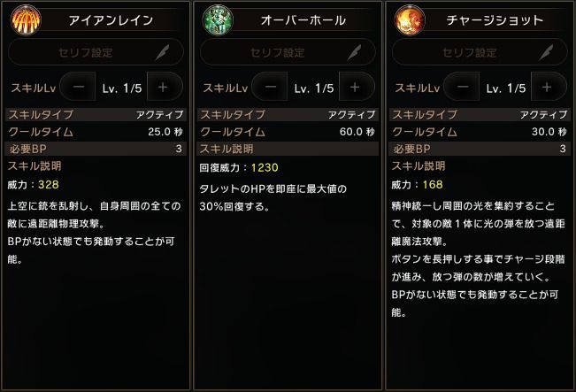Open セリフ設定 for オーバーホール skill
The width and height of the screenshot is (576, 392).
point(279,52)
